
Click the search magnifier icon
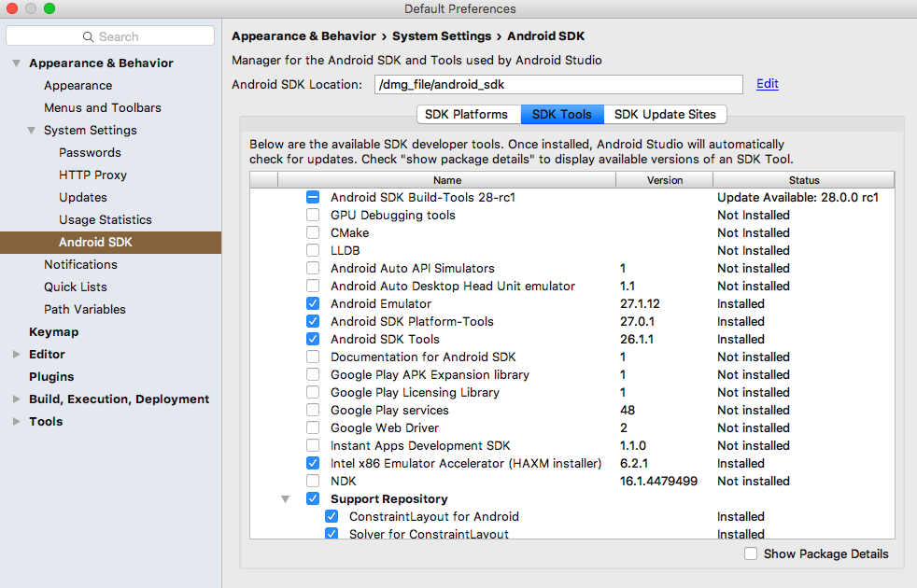click(88, 36)
